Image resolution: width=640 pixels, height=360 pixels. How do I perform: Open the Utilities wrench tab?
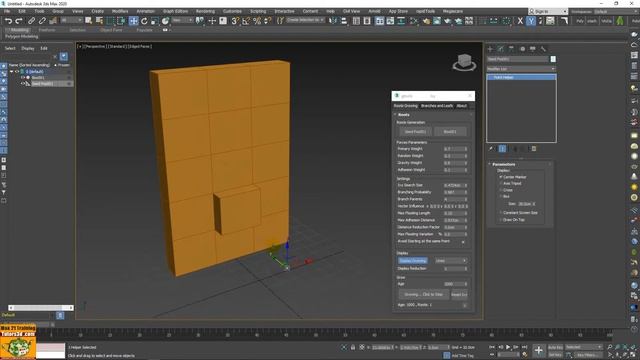[543, 49]
